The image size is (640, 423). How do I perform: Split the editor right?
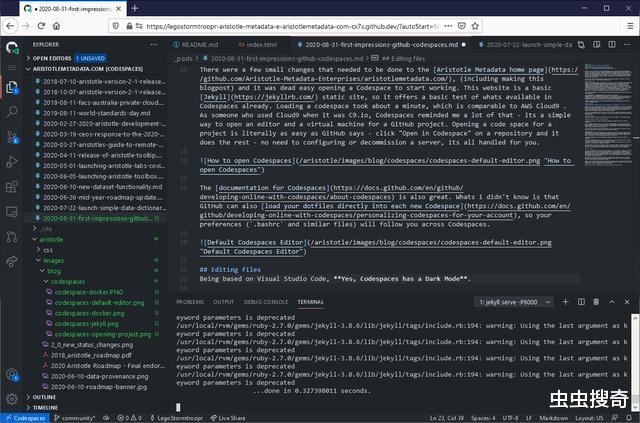pyautogui.click(x=611, y=45)
